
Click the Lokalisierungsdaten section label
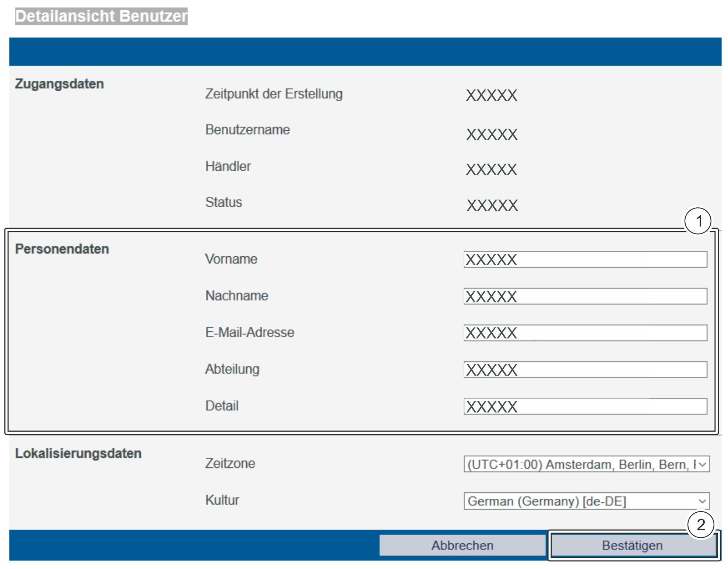click(78, 453)
